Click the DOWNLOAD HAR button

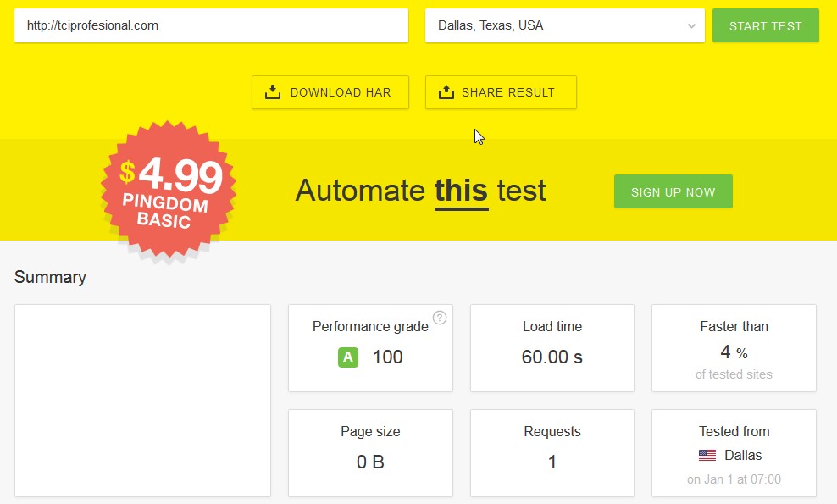pyautogui.click(x=330, y=92)
